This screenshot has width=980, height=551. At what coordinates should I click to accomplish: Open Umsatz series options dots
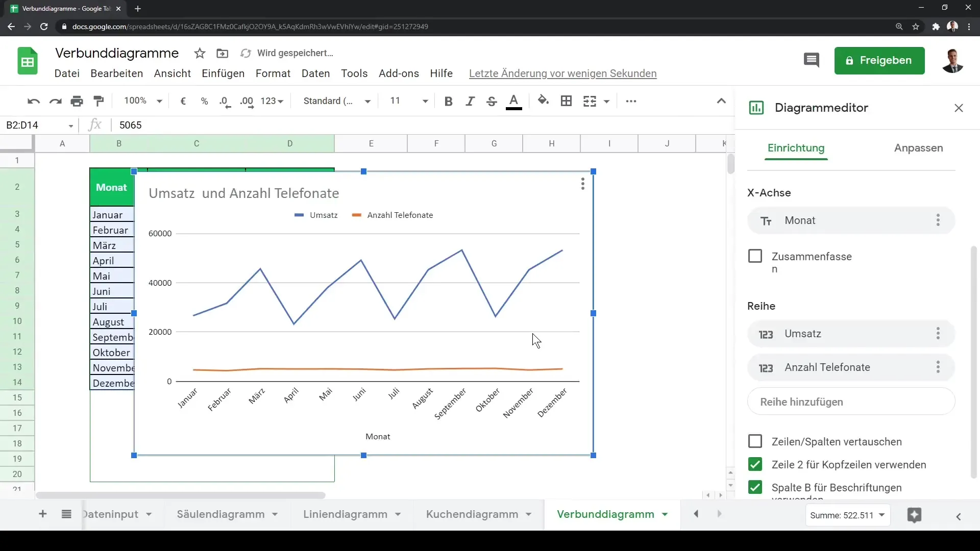click(938, 334)
